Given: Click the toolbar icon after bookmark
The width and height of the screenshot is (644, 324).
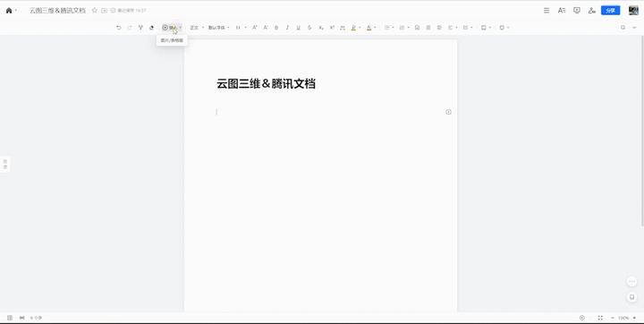Looking at the screenshot, I should [428, 28].
